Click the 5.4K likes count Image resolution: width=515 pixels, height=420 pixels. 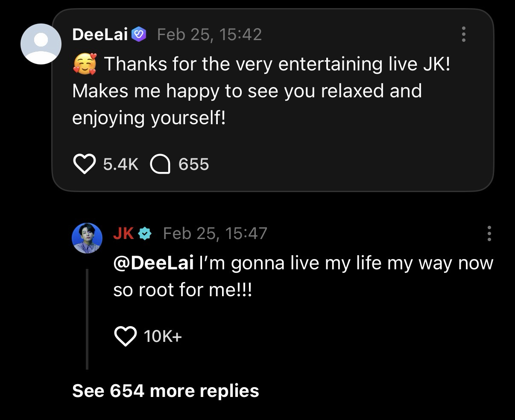coord(121,164)
